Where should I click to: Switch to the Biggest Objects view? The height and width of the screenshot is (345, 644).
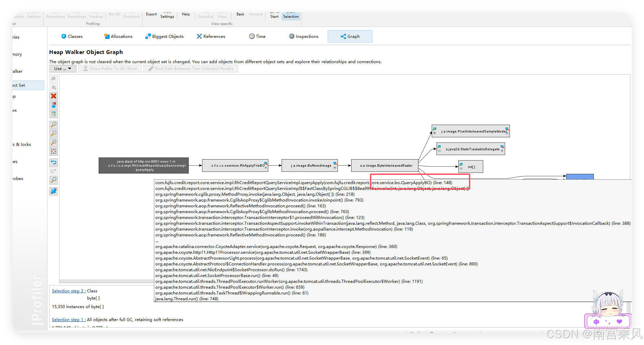164,37
